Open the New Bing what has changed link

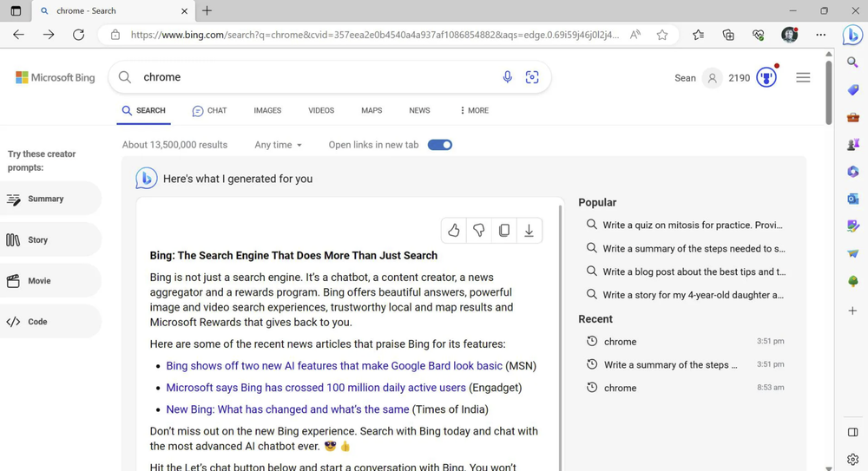287,409
